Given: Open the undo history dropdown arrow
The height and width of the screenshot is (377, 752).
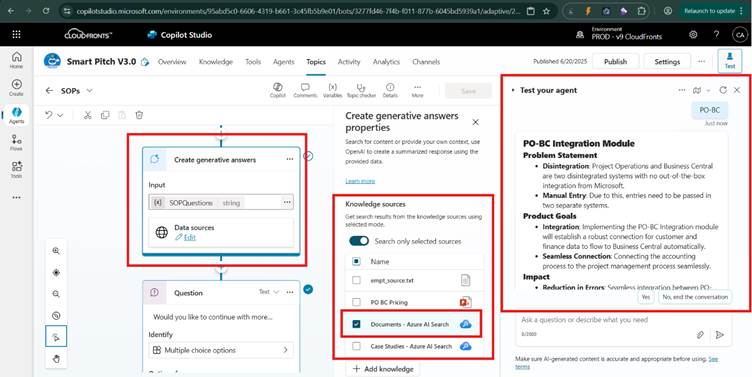Looking at the screenshot, I should [x=60, y=115].
